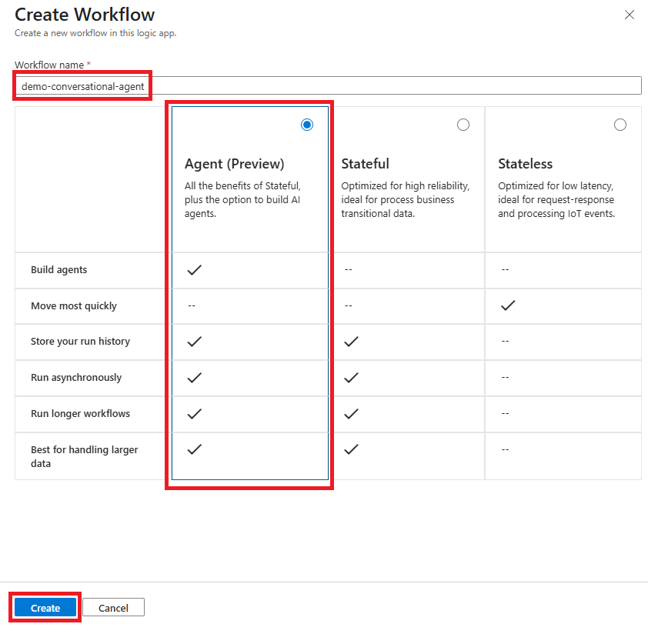
Task: Click the Stateless heading
Action: click(525, 164)
